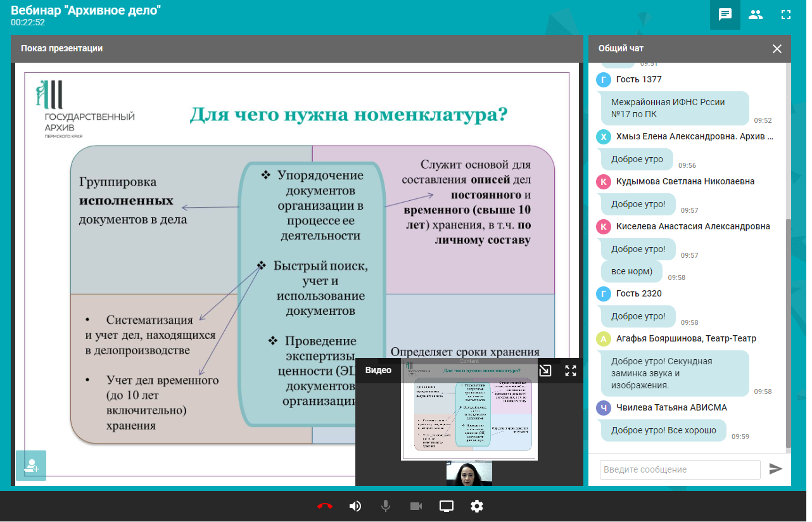Click the name Кудымова Светлана Николаевна
This screenshot has width=812, height=522.
685,182
